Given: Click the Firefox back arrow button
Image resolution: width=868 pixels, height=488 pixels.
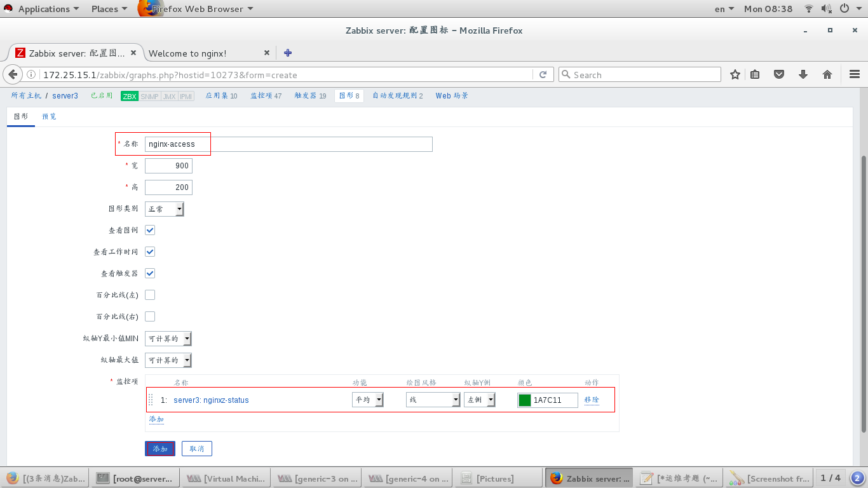Looking at the screenshot, I should click(x=13, y=74).
